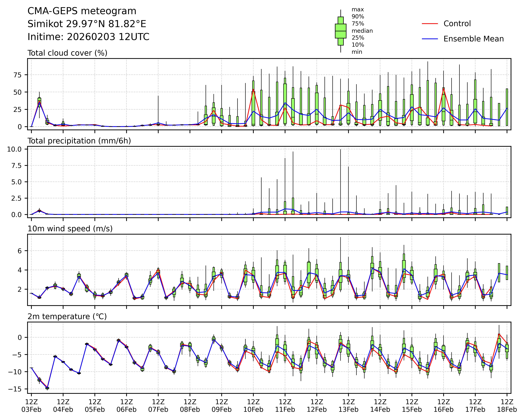Screen dimensions: 524x420
Task: Click the 'Initime: 20260203 12UTC' text
Action: [88, 37]
